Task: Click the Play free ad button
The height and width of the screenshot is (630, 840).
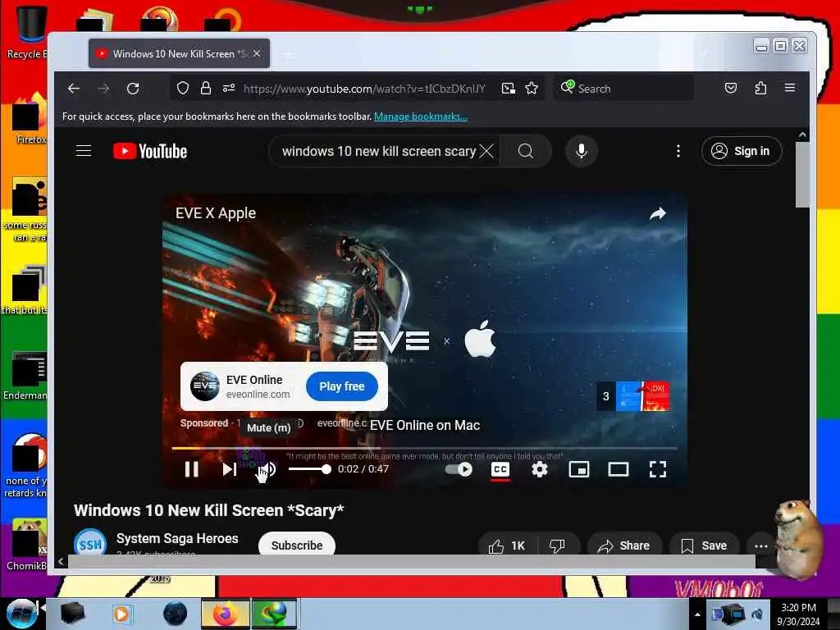Action: click(342, 386)
